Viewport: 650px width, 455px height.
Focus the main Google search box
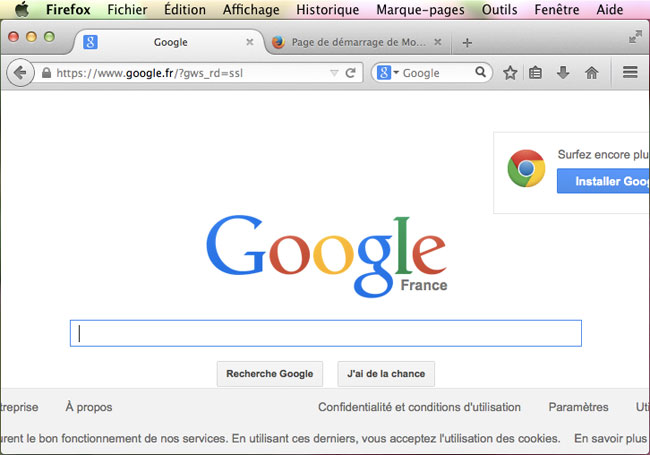(x=326, y=333)
